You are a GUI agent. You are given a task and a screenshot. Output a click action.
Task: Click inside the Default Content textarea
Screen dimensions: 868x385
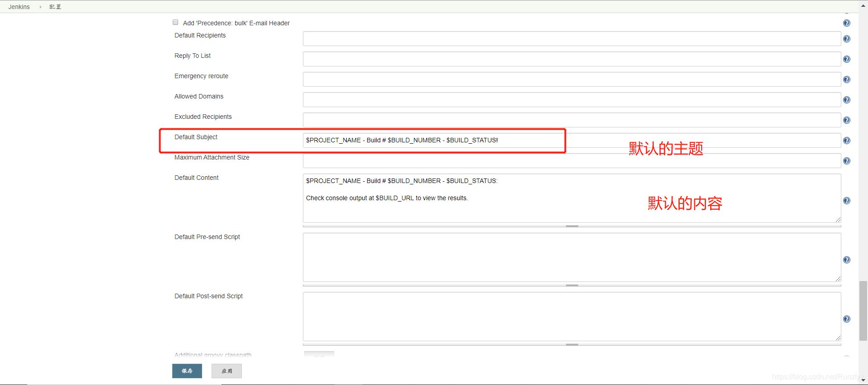572,198
